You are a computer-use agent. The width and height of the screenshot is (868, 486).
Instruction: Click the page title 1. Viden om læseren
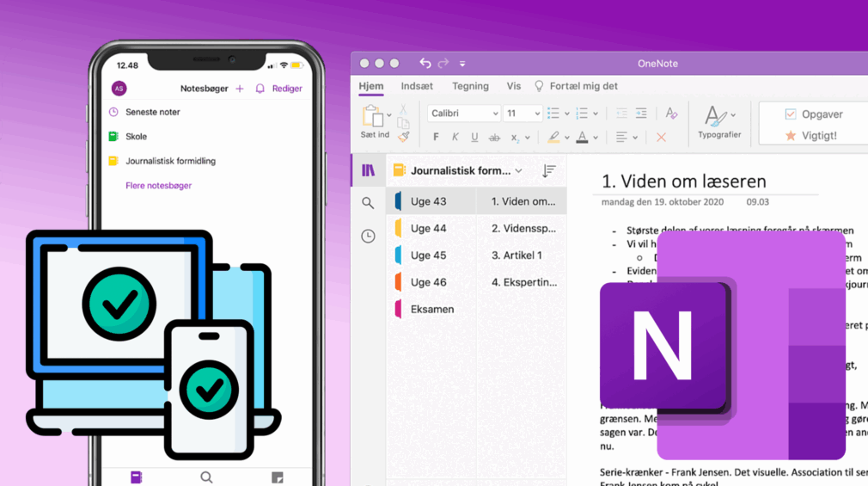[684, 181]
